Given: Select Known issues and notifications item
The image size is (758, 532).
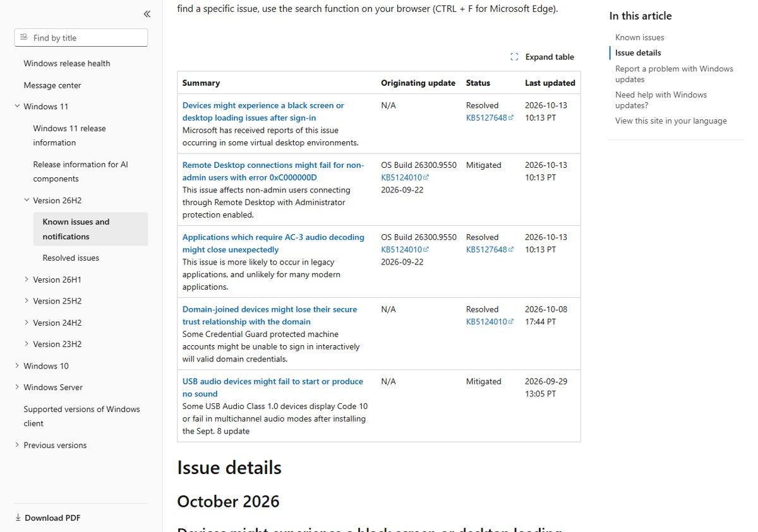Looking at the screenshot, I should 90,229.
